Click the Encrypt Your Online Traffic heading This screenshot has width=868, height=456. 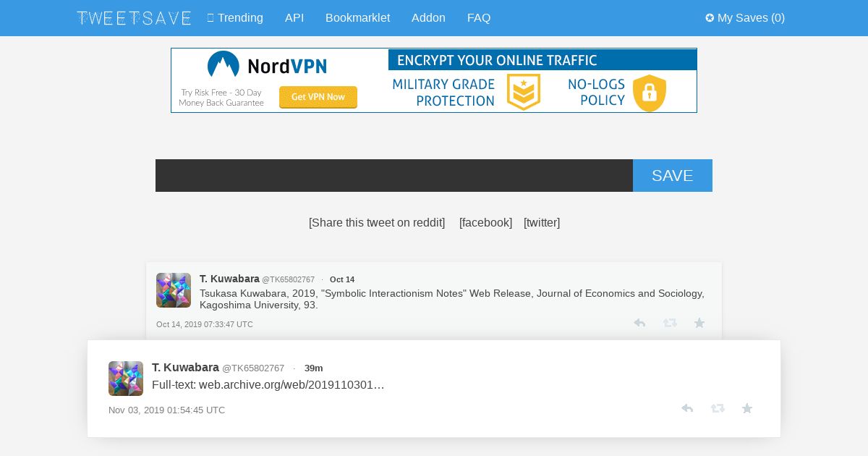coord(497,60)
